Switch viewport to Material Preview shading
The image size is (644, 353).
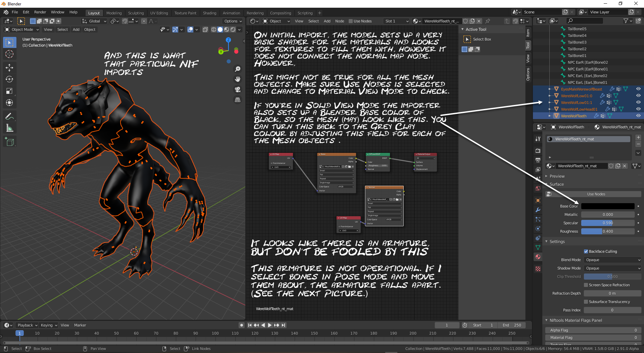[227, 30]
